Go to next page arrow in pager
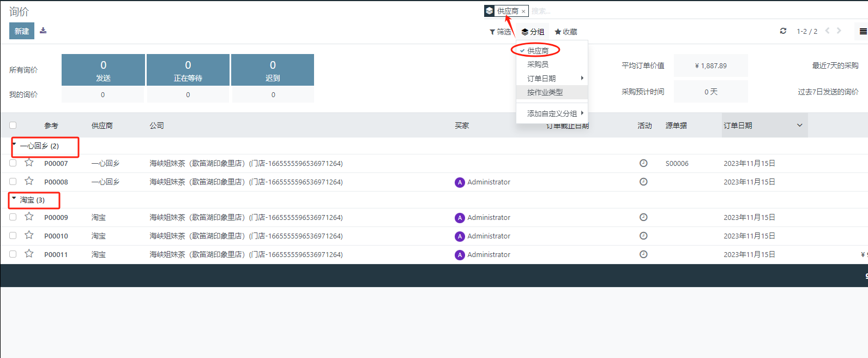The image size is (868, 358). click(x=839, y=31)
